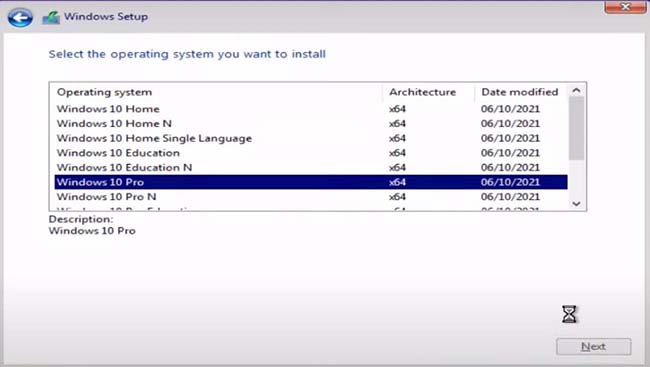
Task: Click the Date modified column header
Action: tap(521, 92)
